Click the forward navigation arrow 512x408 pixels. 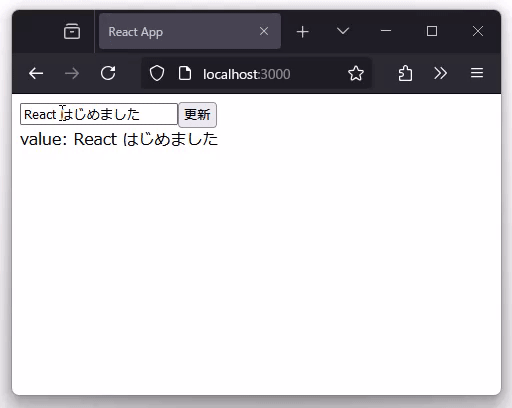[x=72, y=73]
